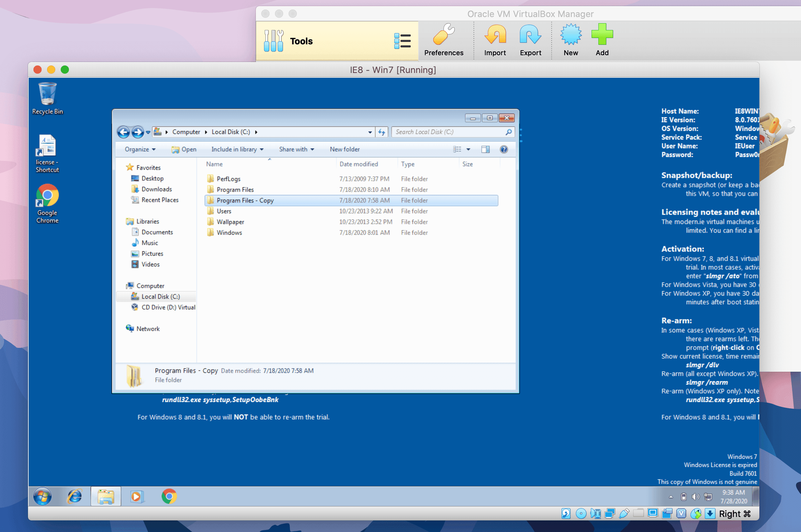Click the USB devices indicator in VM status bar
The height and width of the screenshot is (532, 801).
[x=624, y=513]
